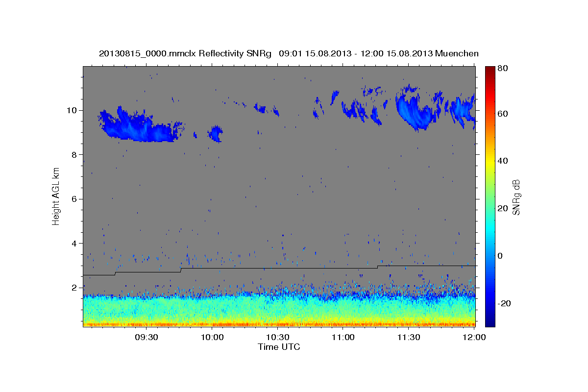Click the 10:30 time tick label
This screenshot has width=588, height=392.
pyautogui.click(x=278, y=338)
